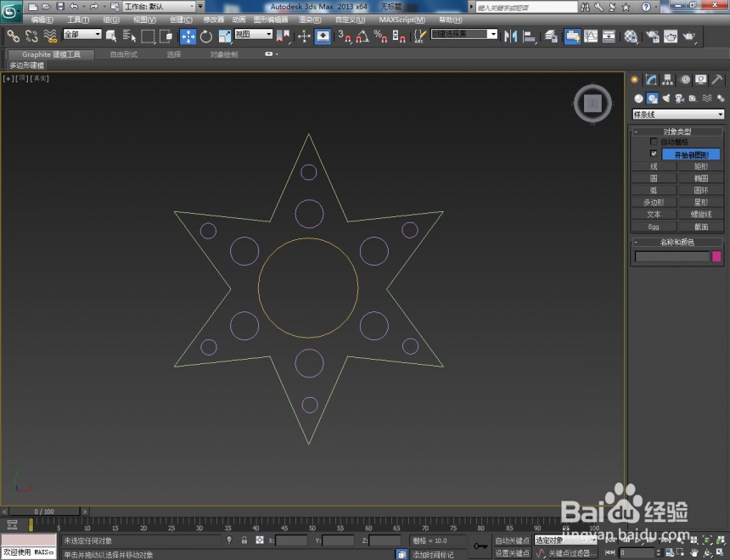Click 多边形 polygon shape button
The image size is (730, 560).
click(x=654, y=202)
